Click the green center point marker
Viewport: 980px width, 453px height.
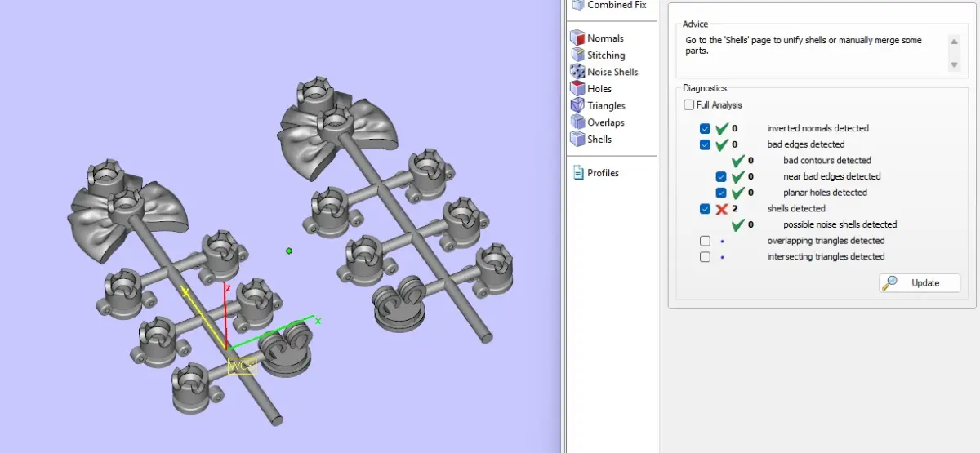[x=289, y=251]
